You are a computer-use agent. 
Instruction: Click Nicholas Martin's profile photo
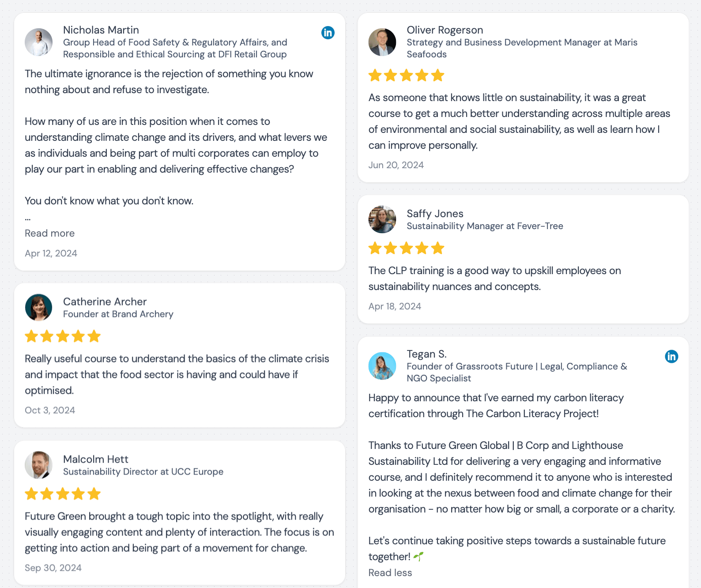pos(38,42)
